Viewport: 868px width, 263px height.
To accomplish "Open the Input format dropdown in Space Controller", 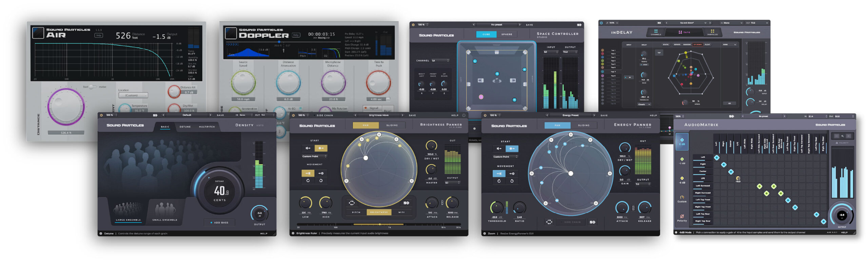I will point(551,52).
